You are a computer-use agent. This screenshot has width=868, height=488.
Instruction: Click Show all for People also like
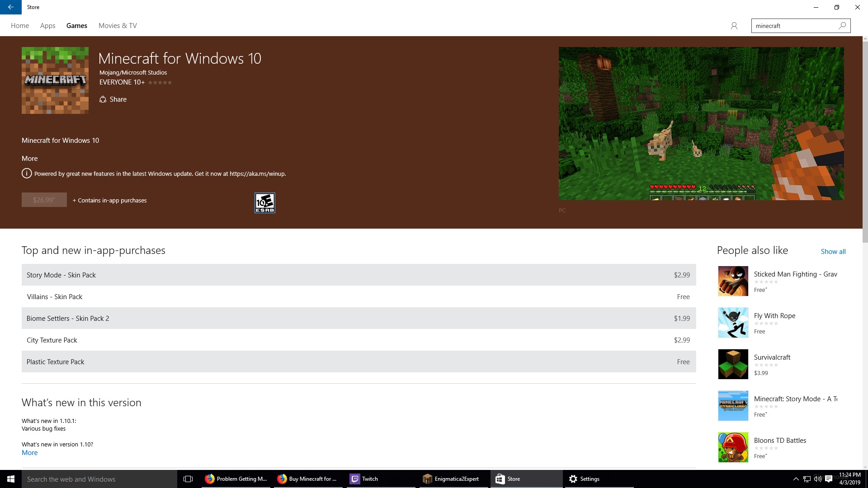click(x=833, y=252)
